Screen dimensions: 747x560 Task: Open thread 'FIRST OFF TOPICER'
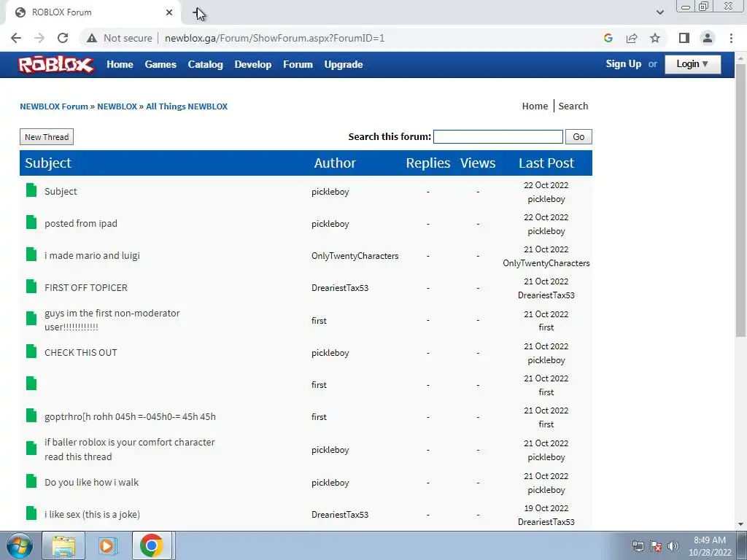tap(86, 287)
